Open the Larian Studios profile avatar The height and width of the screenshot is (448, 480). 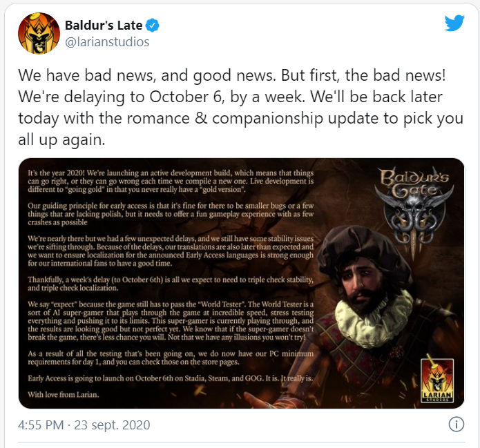pyautogui.click(x=39, y=33)
